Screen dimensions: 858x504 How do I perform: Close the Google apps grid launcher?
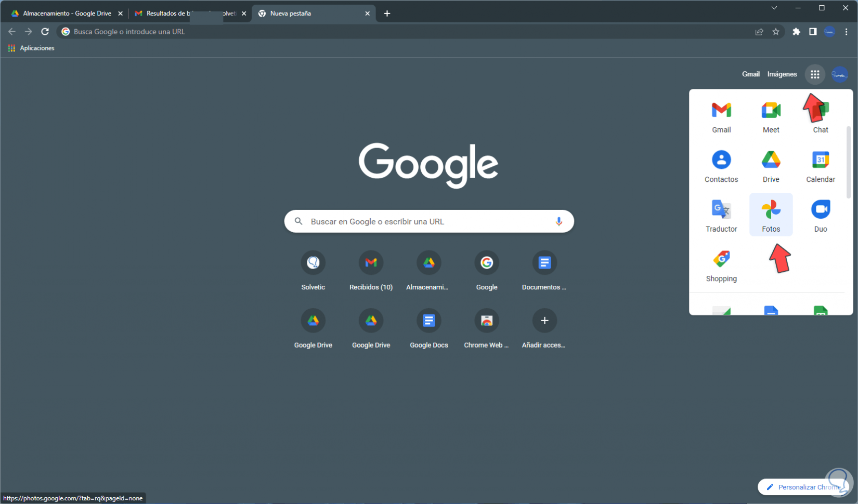[x=815, y=74]
